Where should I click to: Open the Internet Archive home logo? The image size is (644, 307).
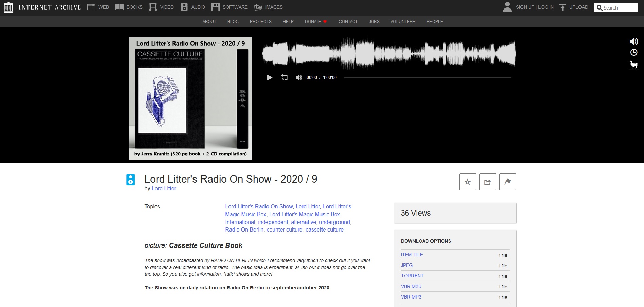pyautogui.click(x=42, y=7)
